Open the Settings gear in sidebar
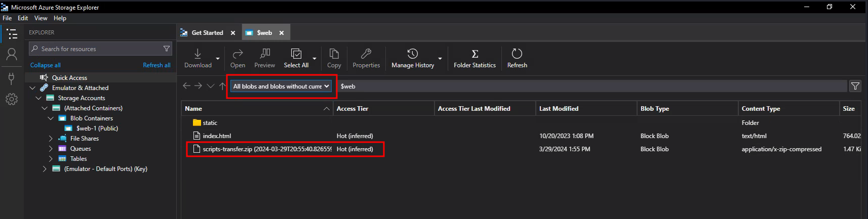This screenshot has width=868, height=219. 12,99
